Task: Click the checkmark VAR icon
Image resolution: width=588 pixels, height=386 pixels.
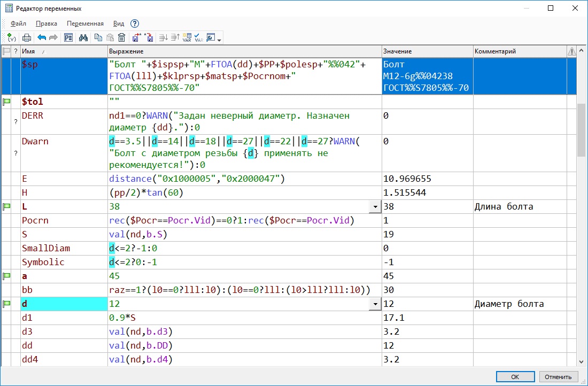Action: coord(199,37)
